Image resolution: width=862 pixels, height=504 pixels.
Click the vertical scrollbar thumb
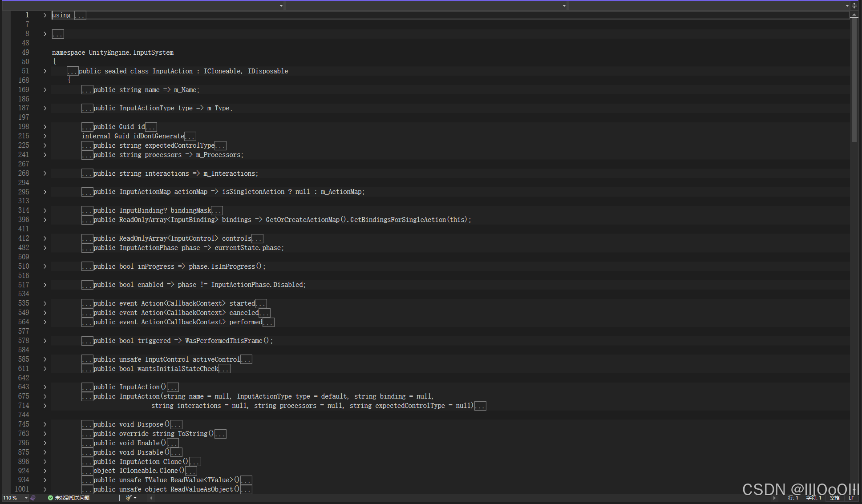(854, 80)
